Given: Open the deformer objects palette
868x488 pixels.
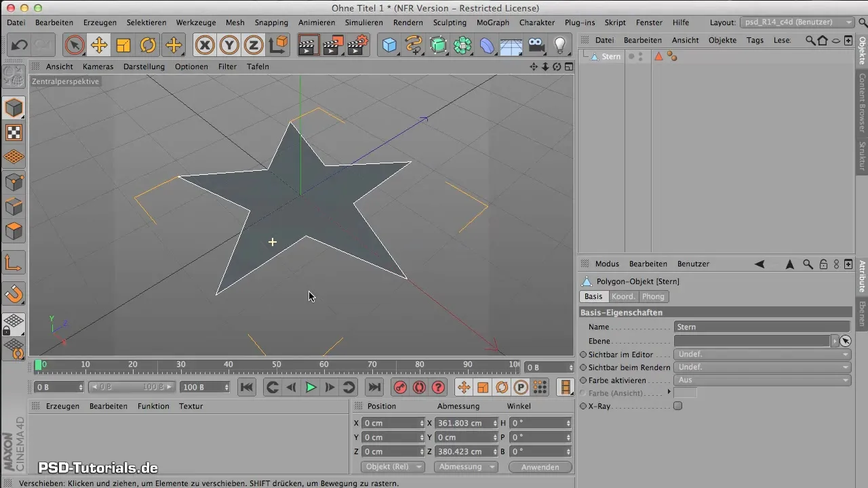Looking at the screenshot, I should (487, 45).
